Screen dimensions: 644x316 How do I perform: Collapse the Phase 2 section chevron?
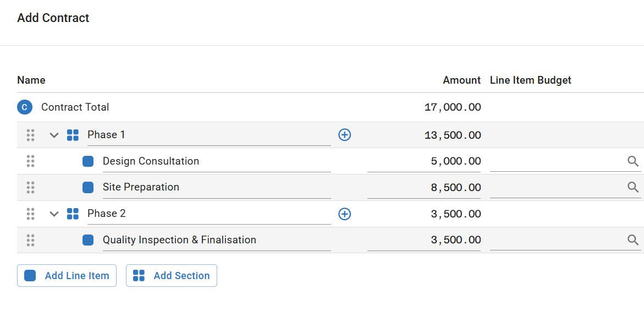click(54, 214)
